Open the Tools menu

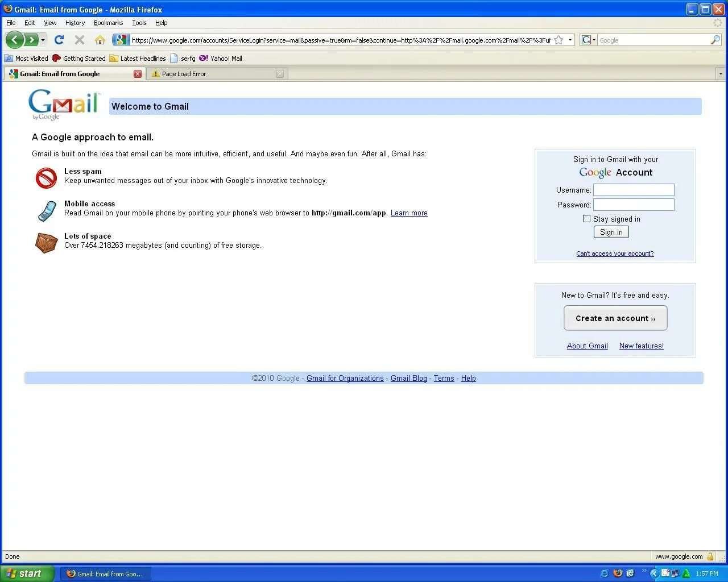pyautogui.click(x=139, y=23)
